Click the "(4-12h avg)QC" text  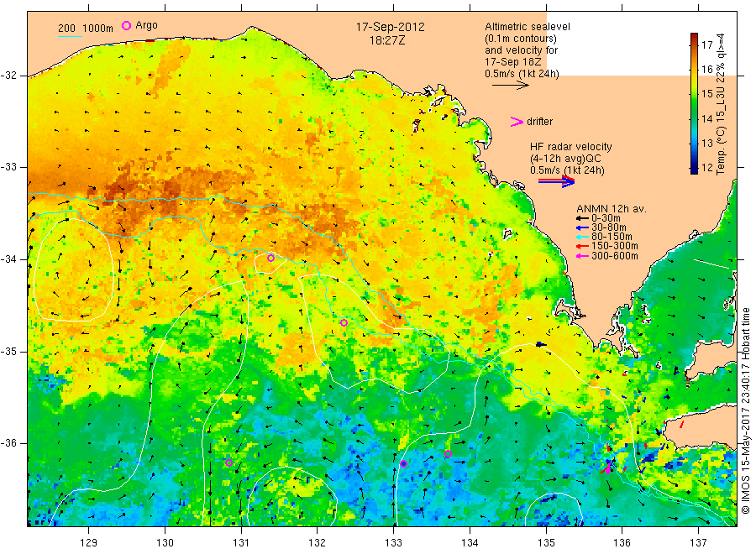(x=565, y=159)
